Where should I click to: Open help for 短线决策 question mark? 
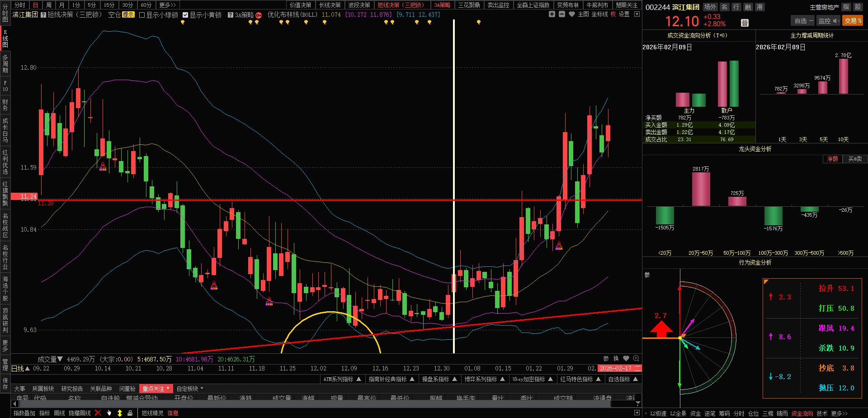tap(43, 15)
